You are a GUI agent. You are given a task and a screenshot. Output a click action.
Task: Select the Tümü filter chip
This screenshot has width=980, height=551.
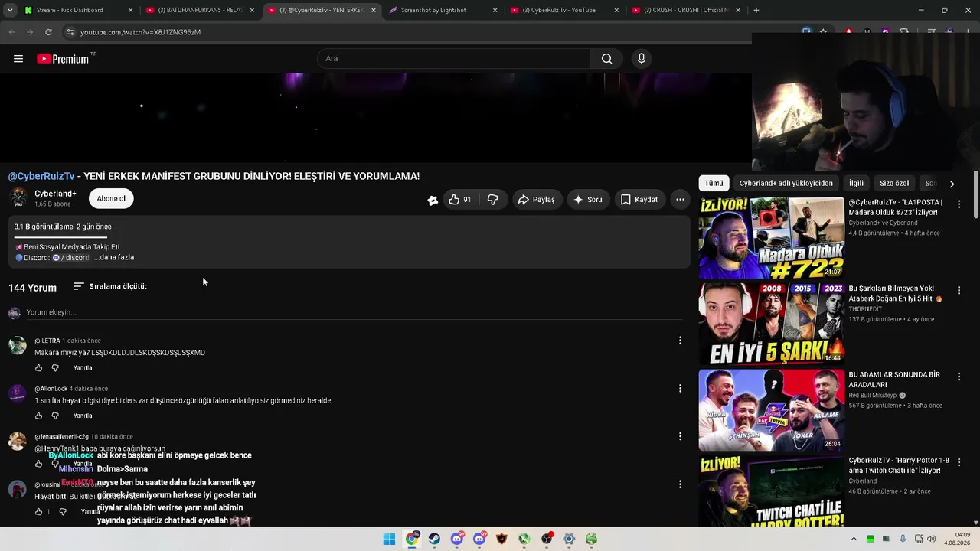pos(714,184)
